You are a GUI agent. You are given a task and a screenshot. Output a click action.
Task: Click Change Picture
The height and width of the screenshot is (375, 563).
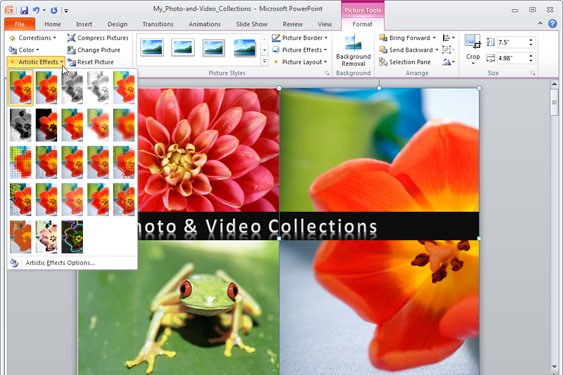(94, 50)
